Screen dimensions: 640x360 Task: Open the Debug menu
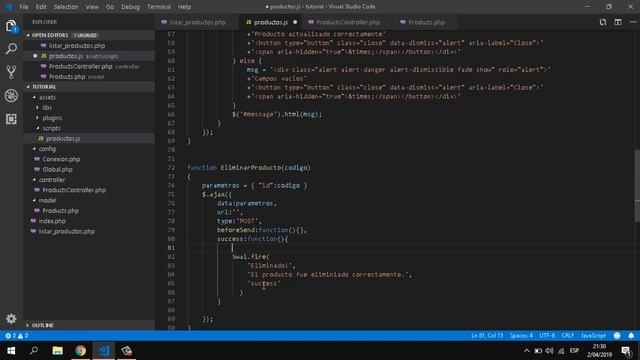coord(130,7)
